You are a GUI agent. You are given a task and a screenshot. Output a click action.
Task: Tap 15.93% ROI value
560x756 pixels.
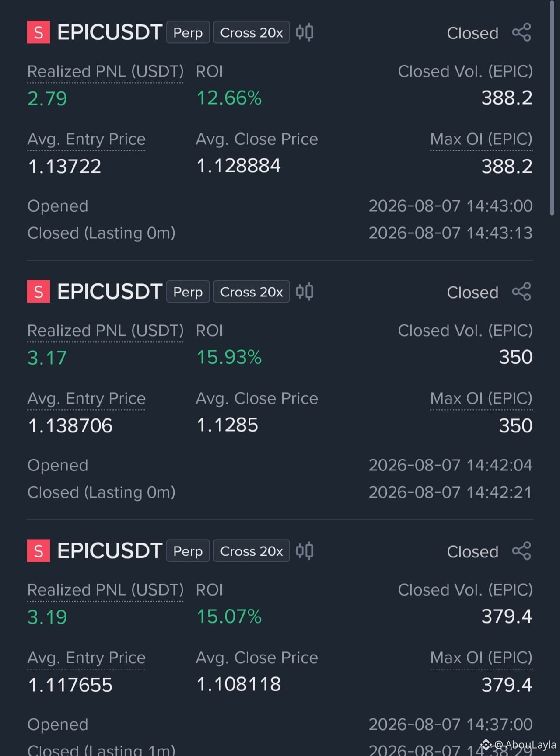229,357
